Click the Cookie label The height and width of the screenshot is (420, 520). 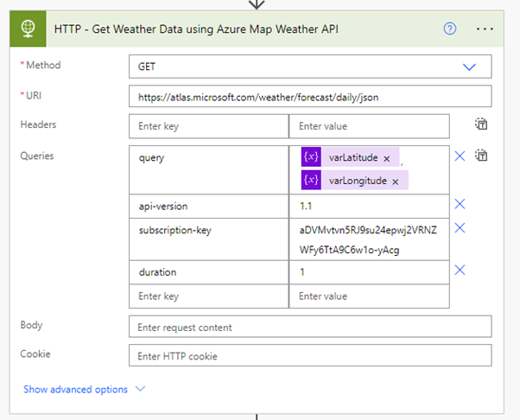tap(35, 353)
